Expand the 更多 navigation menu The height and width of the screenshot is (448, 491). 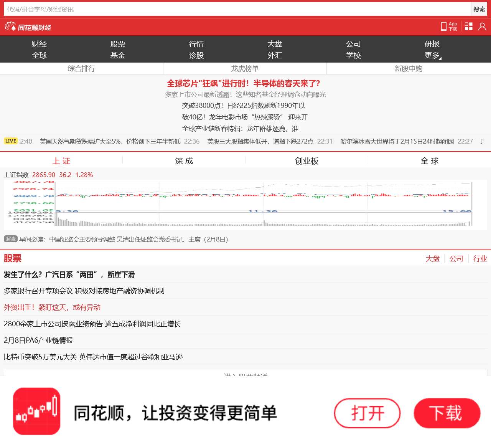pos(432,56)
